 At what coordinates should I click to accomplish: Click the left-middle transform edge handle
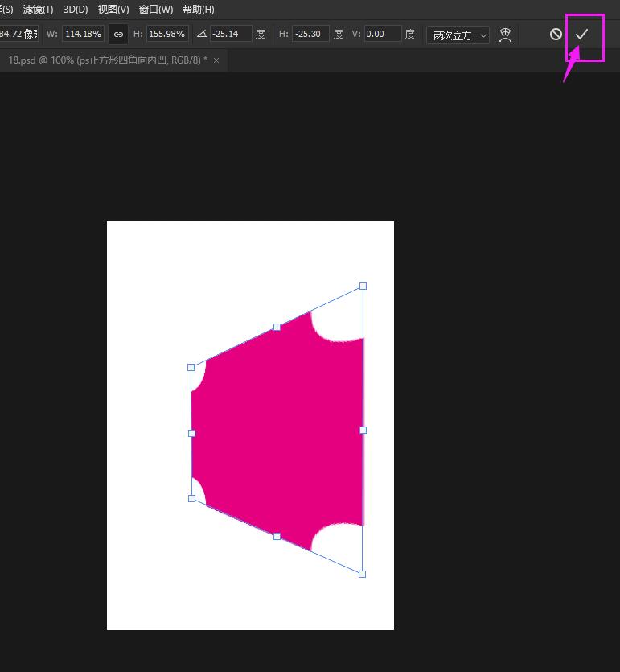(192, 433)
